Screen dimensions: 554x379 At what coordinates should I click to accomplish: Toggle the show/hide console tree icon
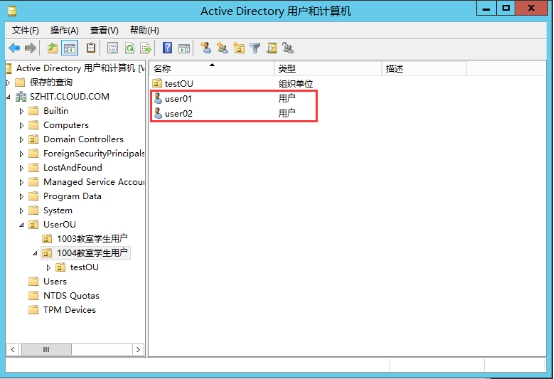(x=69, y=48)
